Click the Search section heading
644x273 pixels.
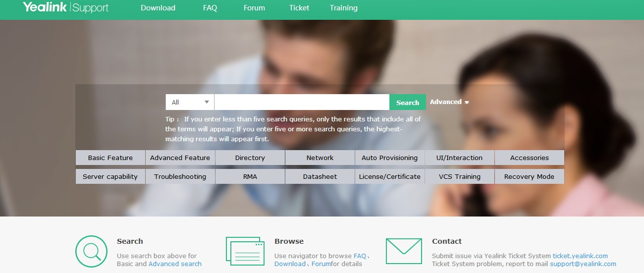click(x=130, y=241)
